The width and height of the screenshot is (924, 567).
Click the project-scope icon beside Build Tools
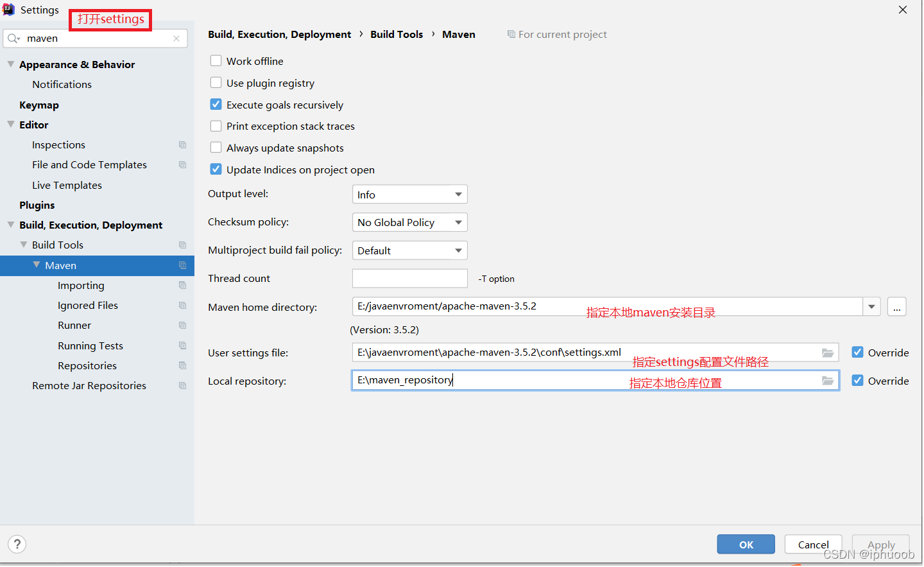[x=182, y=245]
